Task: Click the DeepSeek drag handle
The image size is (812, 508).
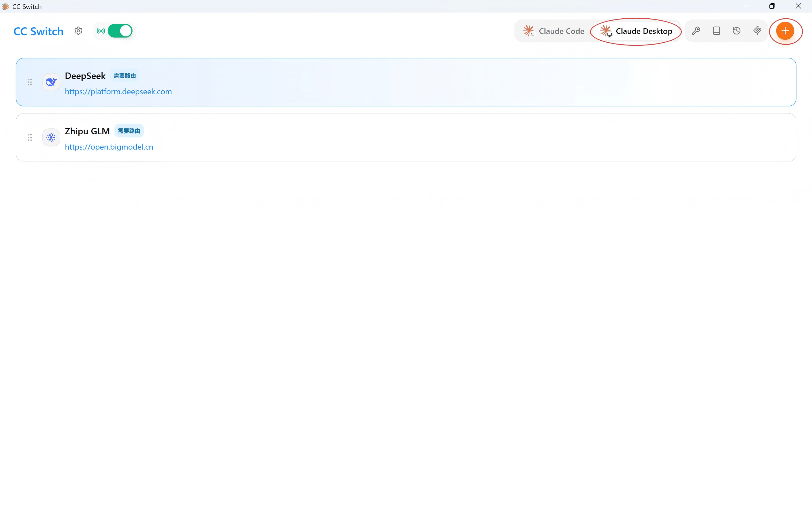Action: click(30, 82)
